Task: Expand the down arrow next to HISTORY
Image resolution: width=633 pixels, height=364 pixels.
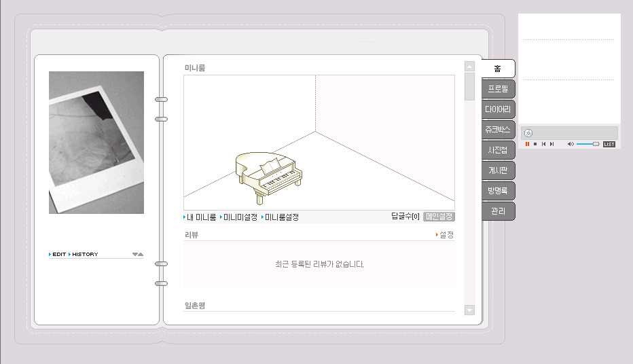Action: (x=135, y=254)
